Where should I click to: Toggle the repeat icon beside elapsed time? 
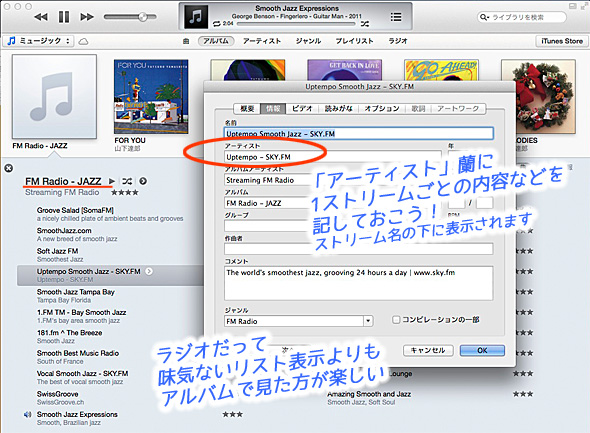[217, 24]
